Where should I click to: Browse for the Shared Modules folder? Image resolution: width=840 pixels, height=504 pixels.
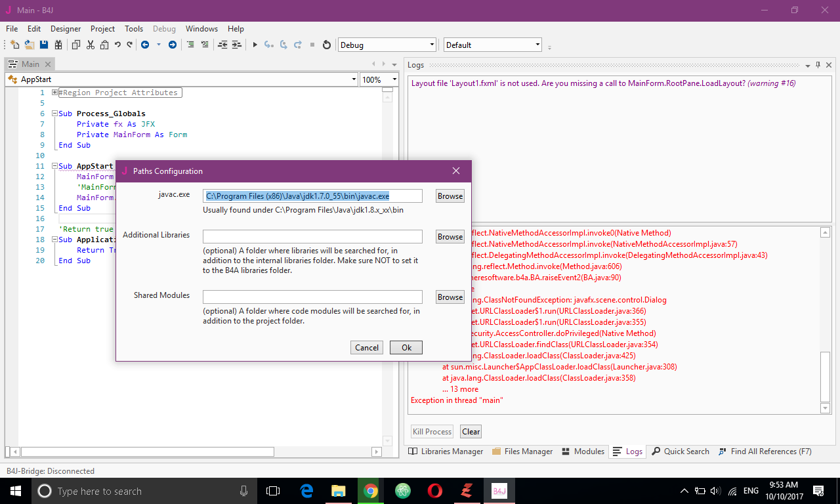click(x=450, y=297)
